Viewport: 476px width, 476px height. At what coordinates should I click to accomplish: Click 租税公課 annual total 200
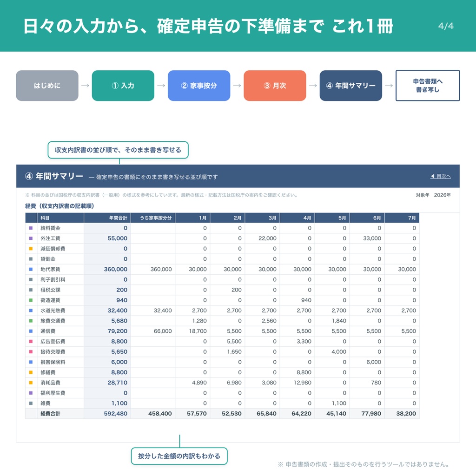coord(122,290)
